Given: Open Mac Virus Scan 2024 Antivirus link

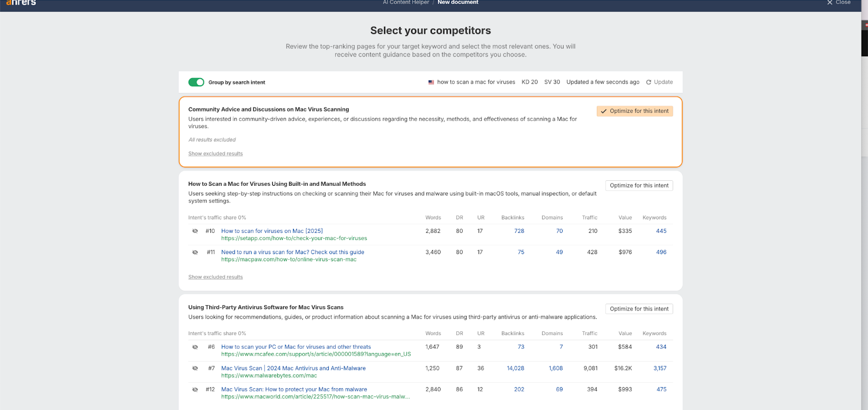Looking at the screenshot, I should [x=293, y=368].
